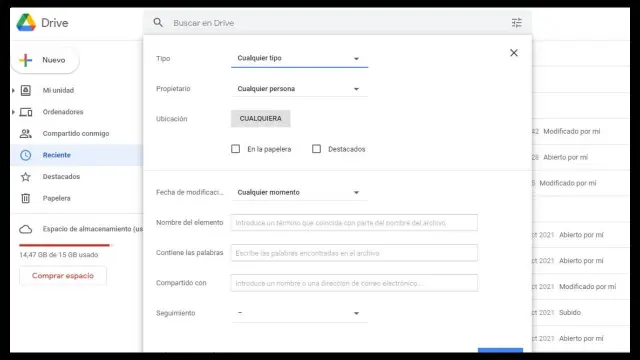Click the Nombre del elemento field
The height and width of the screenshot is (360, 640).
tap(354, 223)
